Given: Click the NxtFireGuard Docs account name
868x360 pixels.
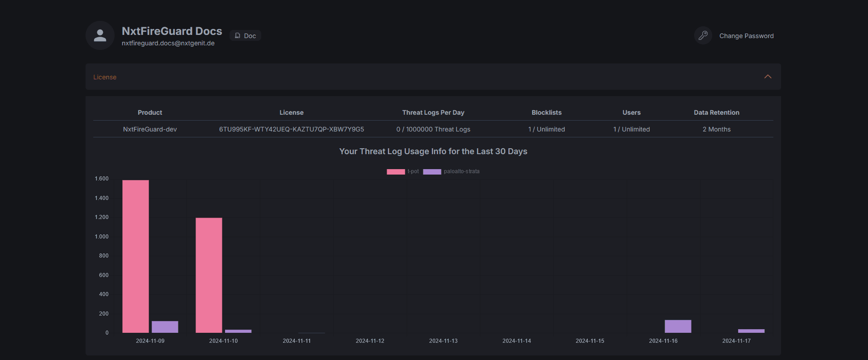Looking at the screenshot, I should tap(172, 31).
